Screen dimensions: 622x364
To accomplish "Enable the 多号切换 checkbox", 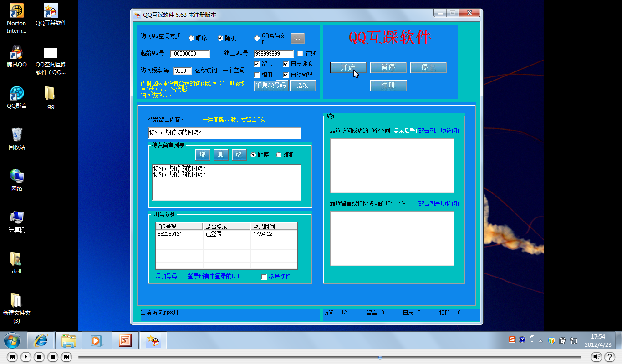I will (x=264, y=277).
